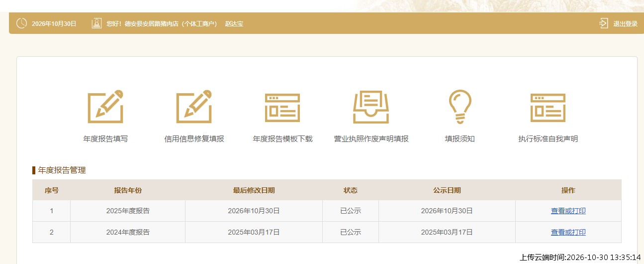Click the 年度报告填写 text label

[x=105, y=139]
